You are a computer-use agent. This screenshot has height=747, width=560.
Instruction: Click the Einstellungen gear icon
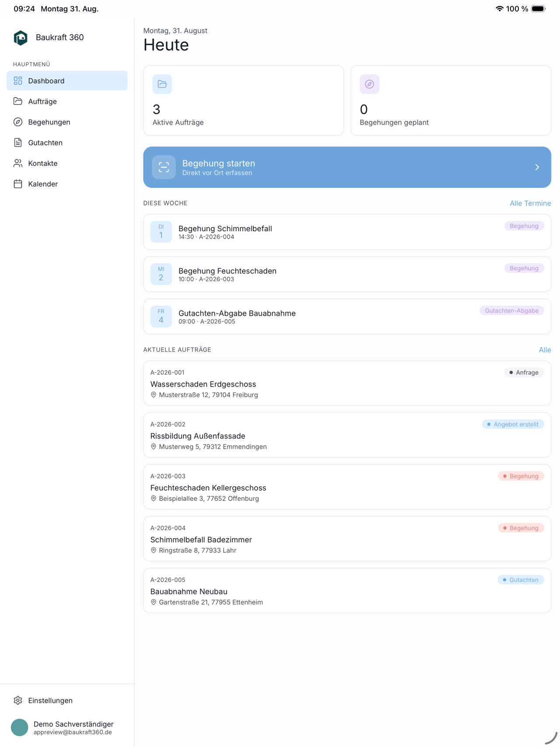pyautogui.click(x=18, y=700)
